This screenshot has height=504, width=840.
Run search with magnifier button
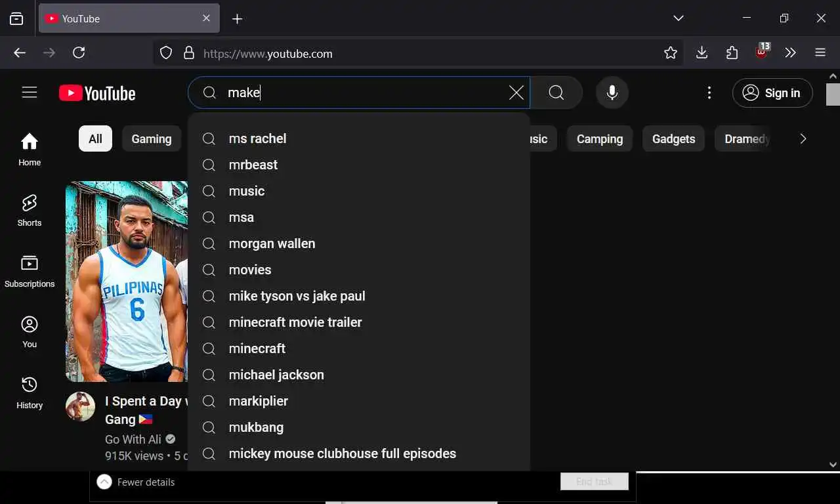556,93
